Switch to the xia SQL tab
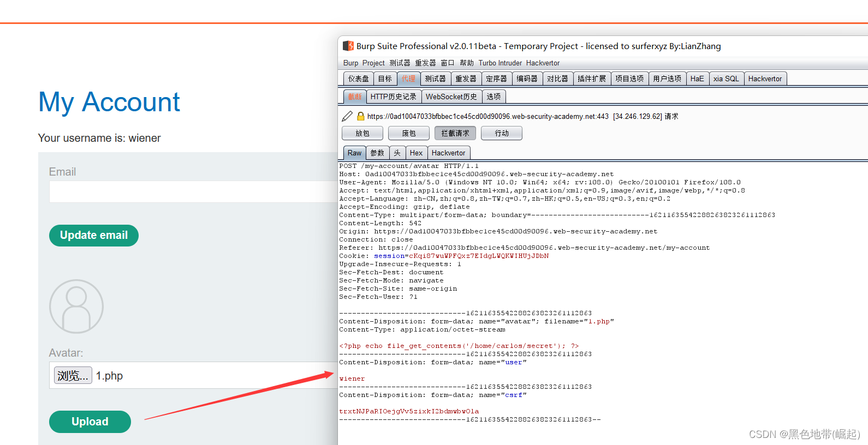 point(726,79)
